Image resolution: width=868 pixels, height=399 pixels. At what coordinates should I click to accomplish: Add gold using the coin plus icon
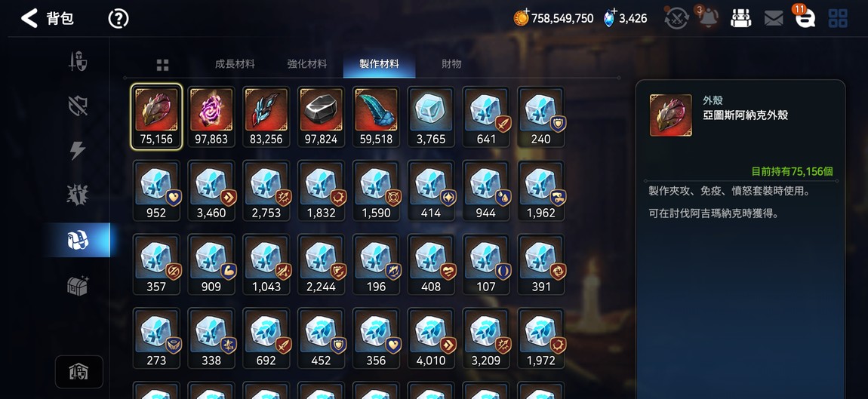pyautogui.click(x=521, y=18)
